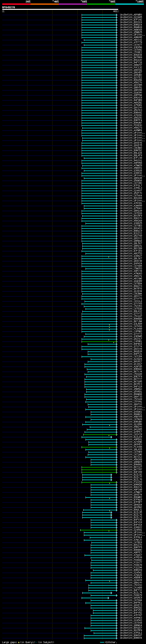Open hit UniRef100_O22465
This screenshot has height=644, width=146.
(x=131, y=17)
